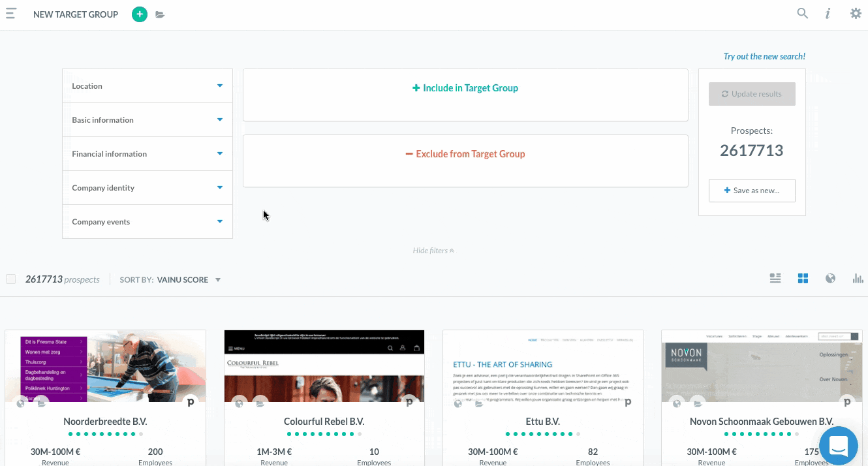This screenshot has width=868, height=466.
Task: Click Exclude from Target Group
Action: point(465,154)
